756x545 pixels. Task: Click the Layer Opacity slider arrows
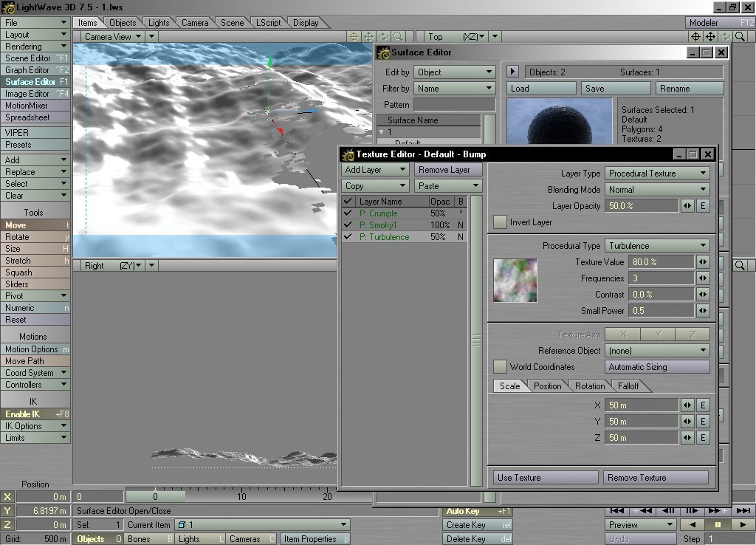click(x=687, y=206)
